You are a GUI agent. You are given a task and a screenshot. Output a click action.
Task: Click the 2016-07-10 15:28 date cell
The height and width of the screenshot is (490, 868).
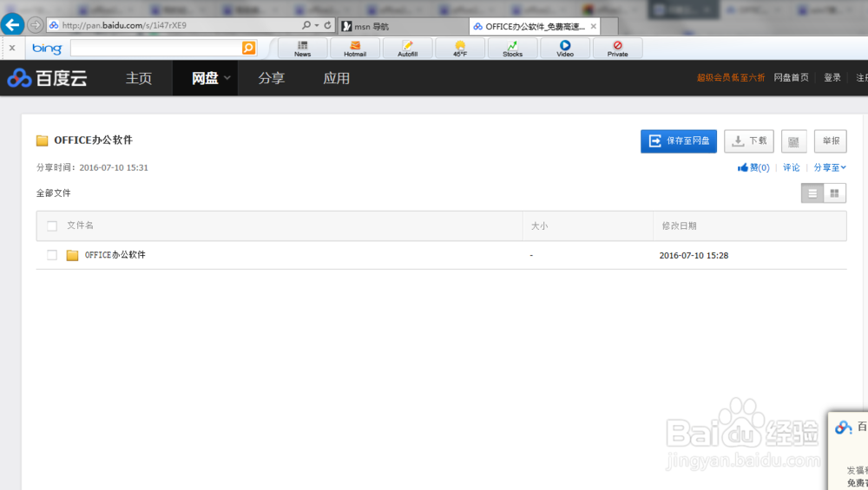coord(694,256)
